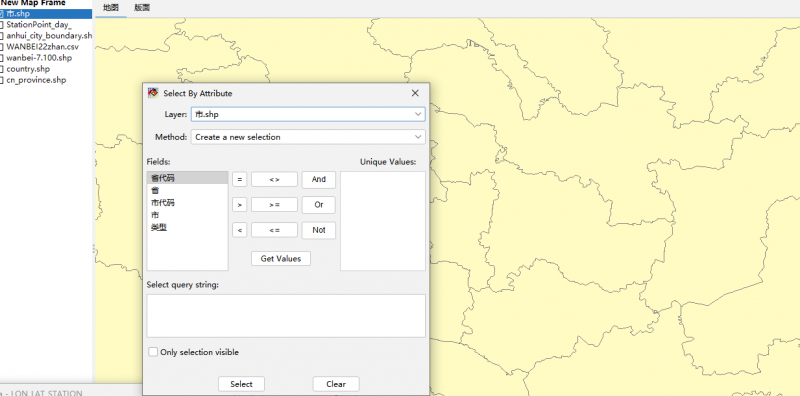Insert the Not logical operator
800x396 pixels.
coord(318,230)
